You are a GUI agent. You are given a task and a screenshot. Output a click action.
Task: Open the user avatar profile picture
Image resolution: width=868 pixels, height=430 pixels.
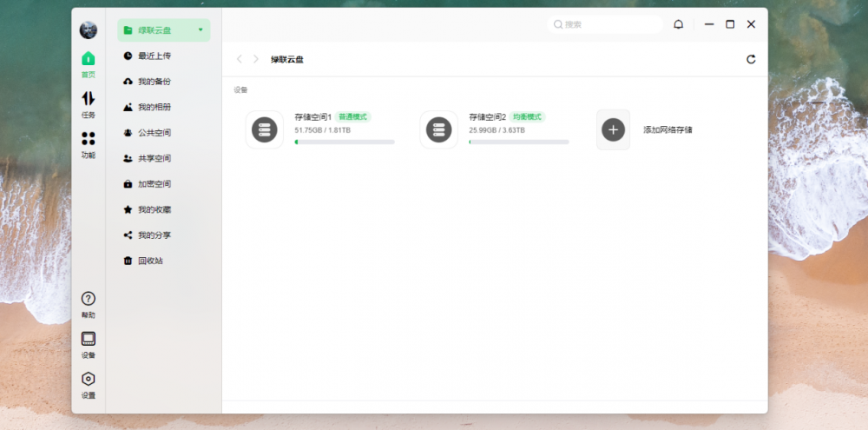tap(89, 30)
